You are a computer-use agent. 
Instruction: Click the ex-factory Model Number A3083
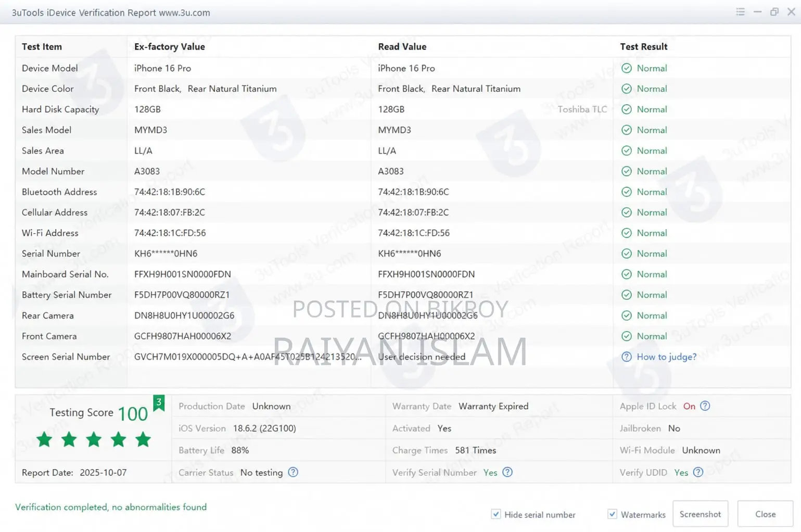147,171
